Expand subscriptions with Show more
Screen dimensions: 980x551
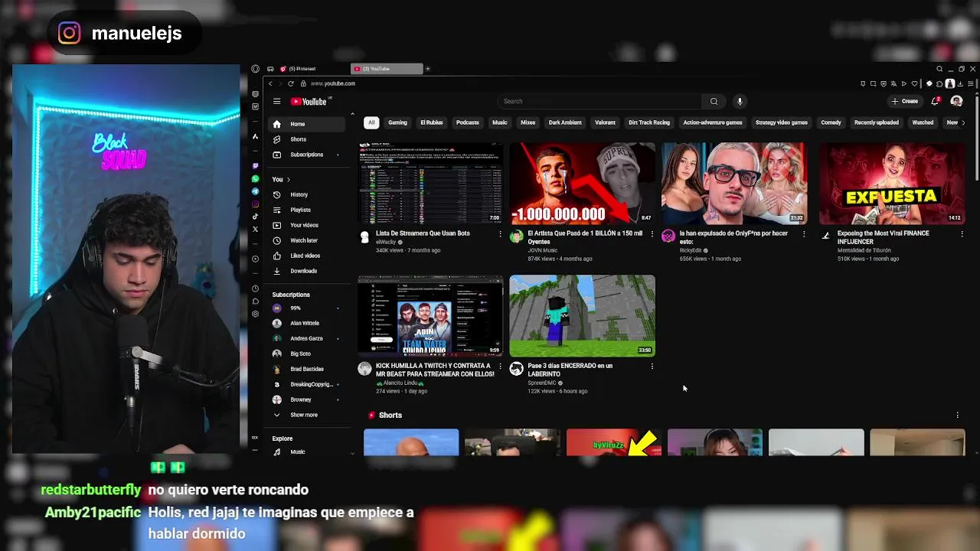coord(303,415)
